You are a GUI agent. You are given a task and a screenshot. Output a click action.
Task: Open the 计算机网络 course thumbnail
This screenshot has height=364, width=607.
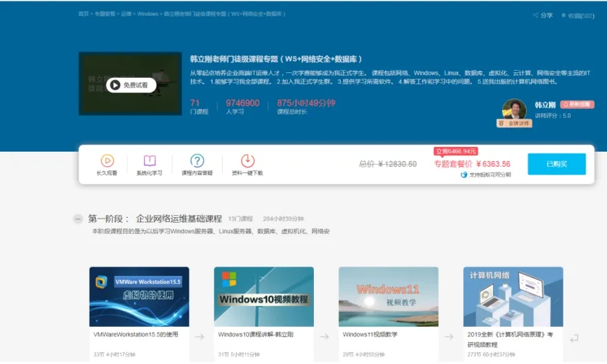(513, 296)
